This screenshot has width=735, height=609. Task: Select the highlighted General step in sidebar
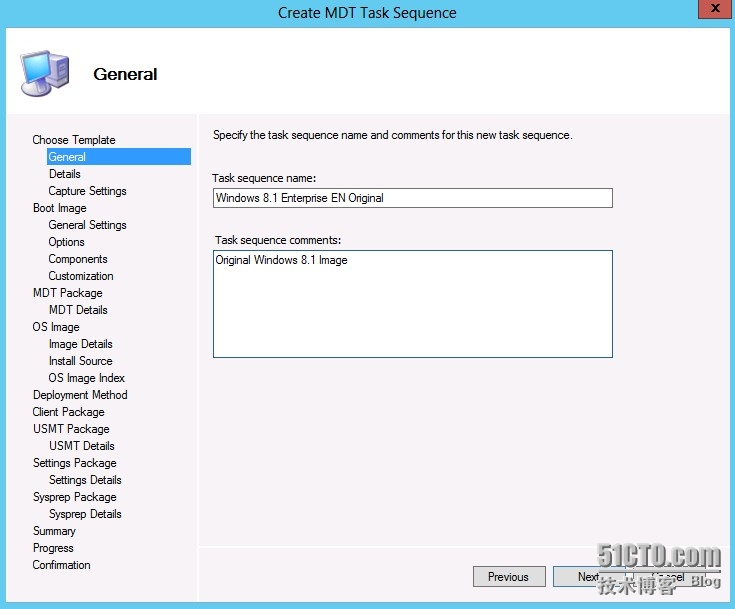[x=119, y=157]
